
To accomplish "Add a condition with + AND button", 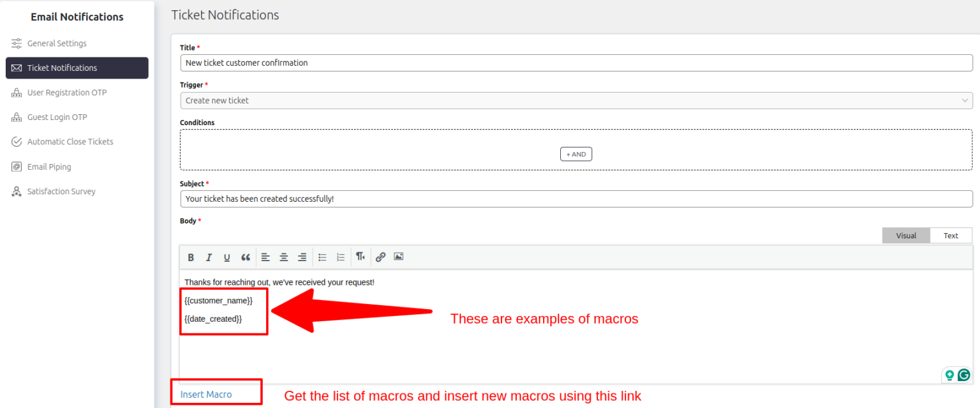I will 575,154.
